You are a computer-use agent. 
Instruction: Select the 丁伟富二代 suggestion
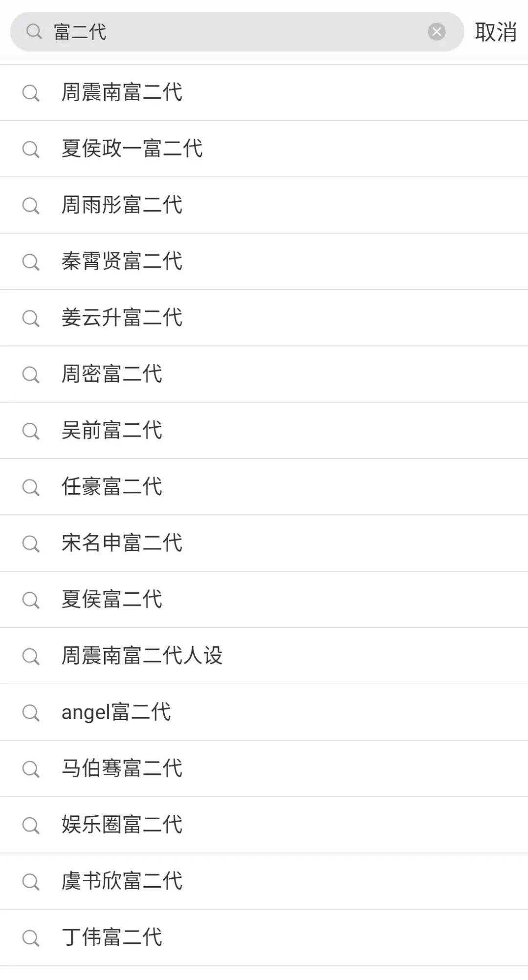(111, 937)
